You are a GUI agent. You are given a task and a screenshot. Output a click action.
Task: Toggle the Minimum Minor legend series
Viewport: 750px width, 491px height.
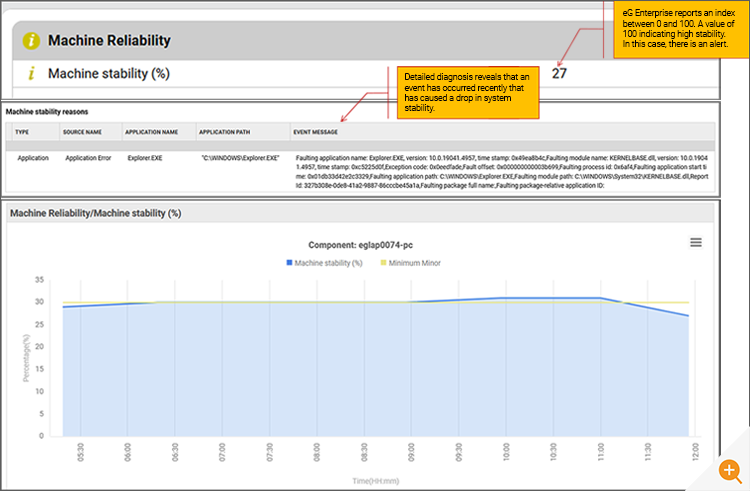click(410, 263)
